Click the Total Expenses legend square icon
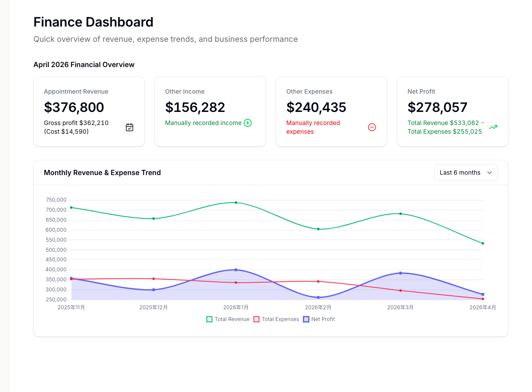The image size is (532, 392). [257, 319]
